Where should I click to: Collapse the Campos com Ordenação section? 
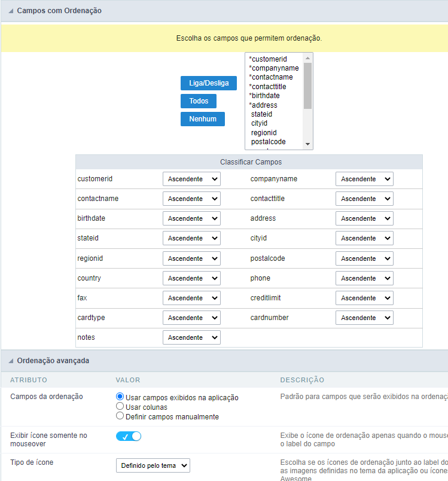(11, 11)
